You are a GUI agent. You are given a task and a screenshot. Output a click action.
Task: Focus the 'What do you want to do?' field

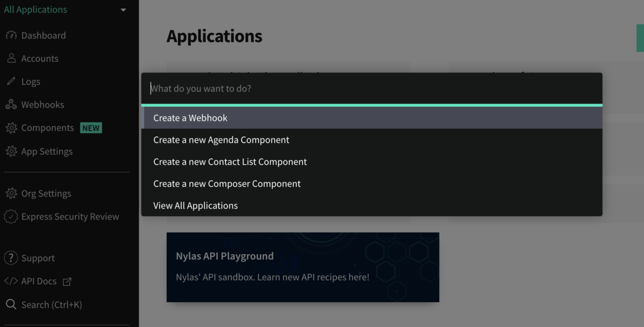(x=371, y=88)
